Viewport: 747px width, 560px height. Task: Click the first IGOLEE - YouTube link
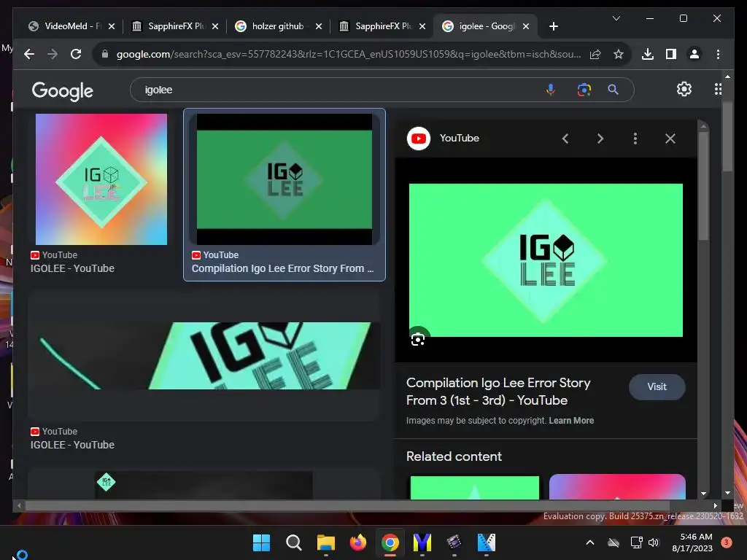(x=72, y=268)
